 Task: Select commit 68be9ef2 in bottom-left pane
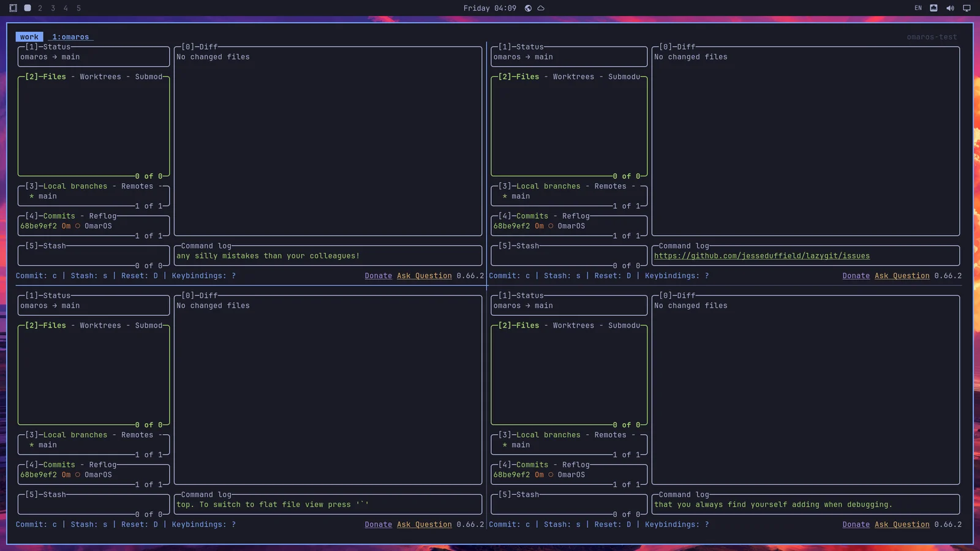(x=94, y=474)
